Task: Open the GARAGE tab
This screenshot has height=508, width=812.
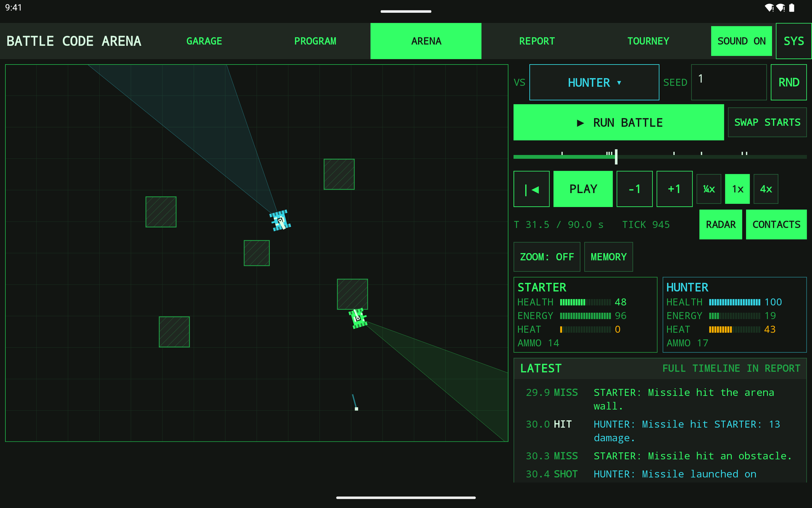Action: [x=204, y=41]
